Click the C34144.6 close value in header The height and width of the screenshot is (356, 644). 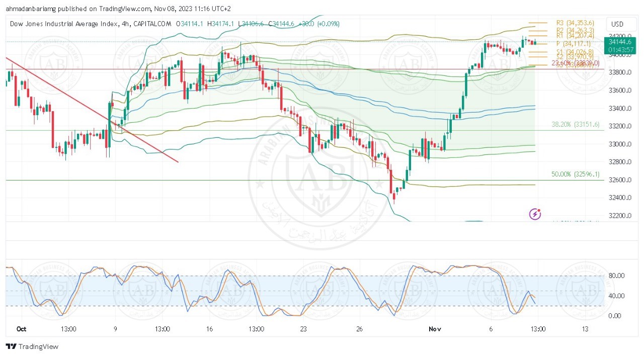(x=281, y=24)
